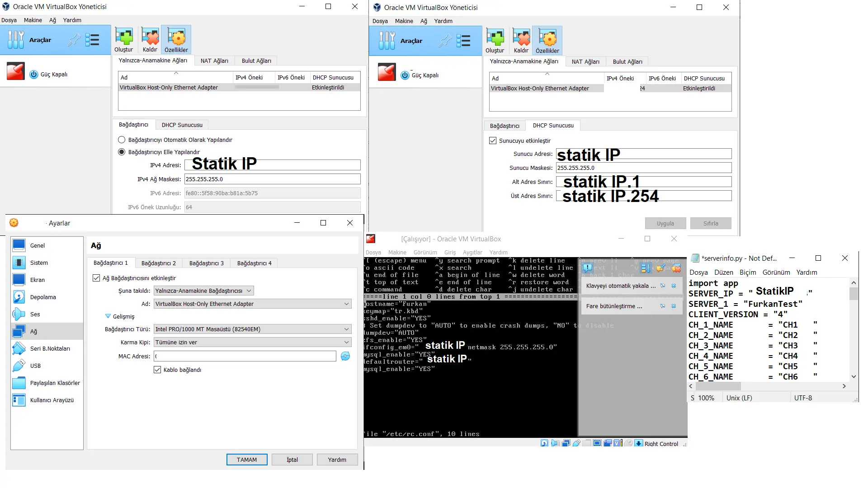Toggle 'Sunucuyu etkinleştir' checkbox
The image size is (868, 488).
[x=493, y=141]
